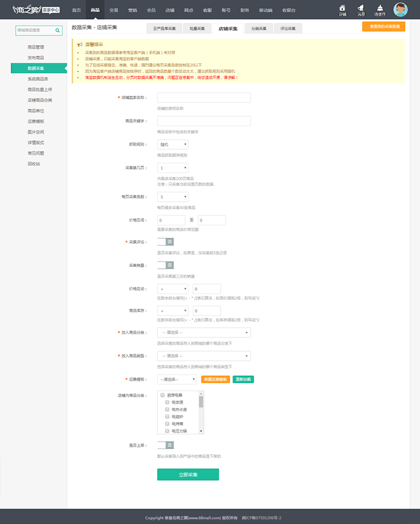420x524 pixels.
Task: Click the 店铺 icon in top bar
Action: pyautogui.click(x=342, y=9)
